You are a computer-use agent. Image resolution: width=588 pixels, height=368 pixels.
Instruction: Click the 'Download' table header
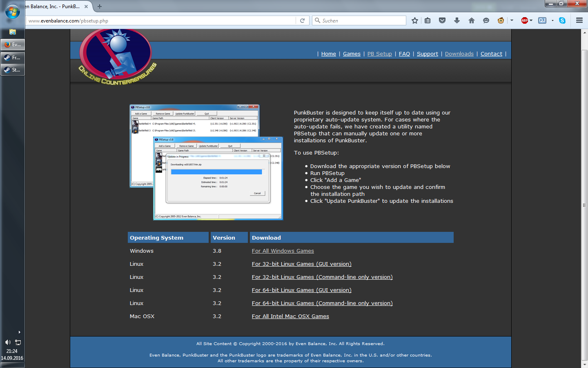click(352, 238)
